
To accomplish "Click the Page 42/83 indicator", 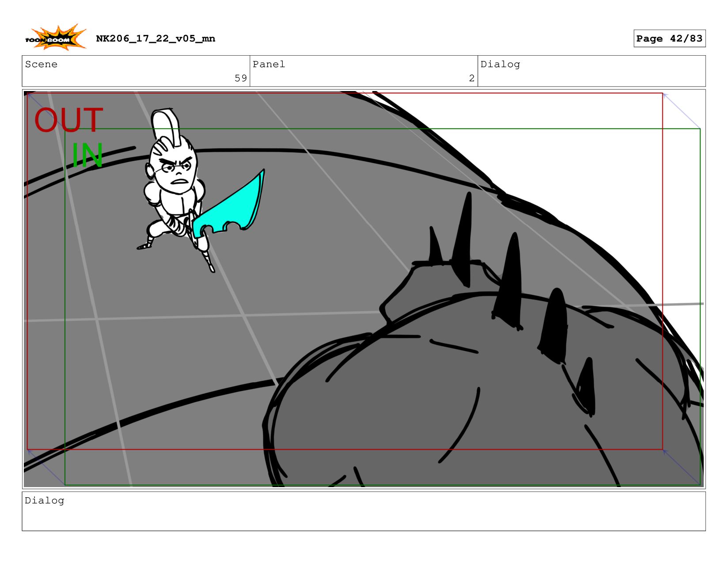I will point(669,38).
